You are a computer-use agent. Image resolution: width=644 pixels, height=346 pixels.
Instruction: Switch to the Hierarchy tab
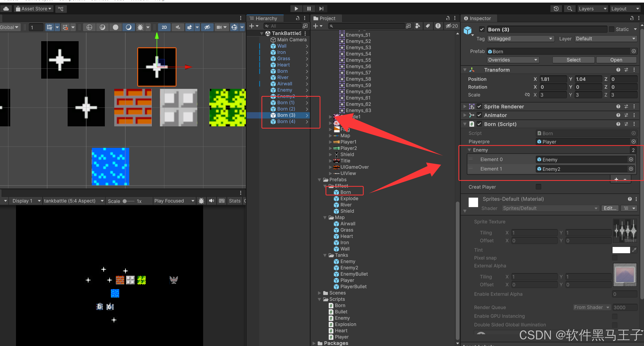tap(266, 18)
